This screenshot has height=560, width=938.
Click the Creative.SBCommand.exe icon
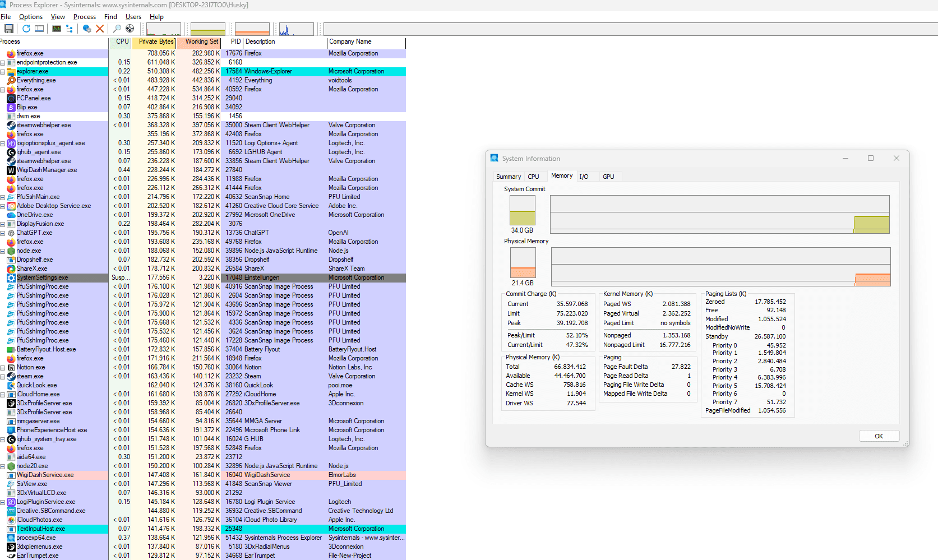point(11,511)
